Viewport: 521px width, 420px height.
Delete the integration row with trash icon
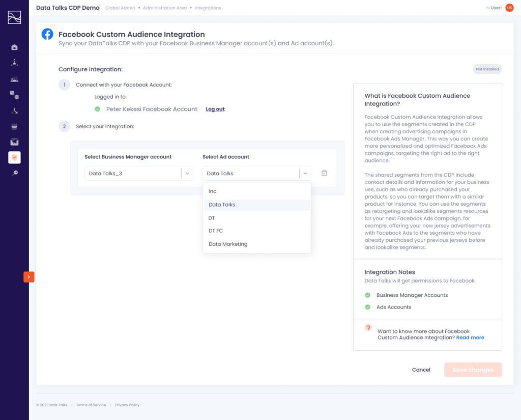(x=324, y=173)
